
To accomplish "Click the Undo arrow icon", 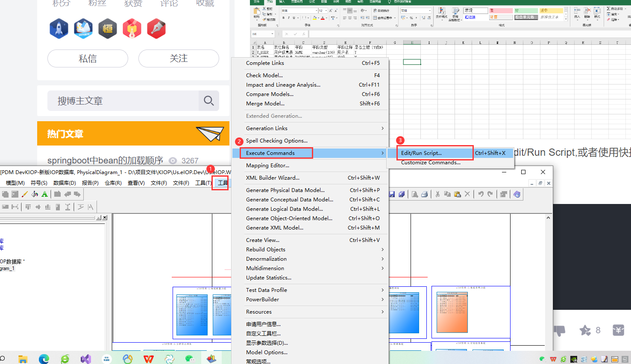I will (x=481, y=194).
